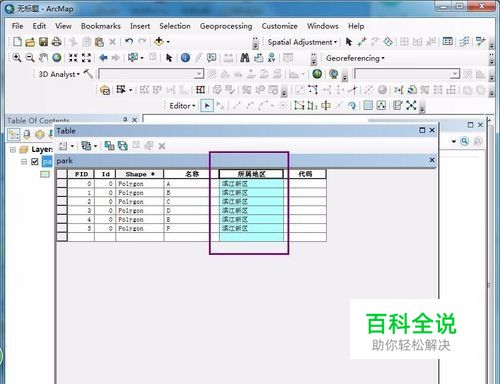The width and height of the screenshot is (500, 384).
Task: Select the Edit tool arrow in Editor toolbar
Action: (207, 106)
